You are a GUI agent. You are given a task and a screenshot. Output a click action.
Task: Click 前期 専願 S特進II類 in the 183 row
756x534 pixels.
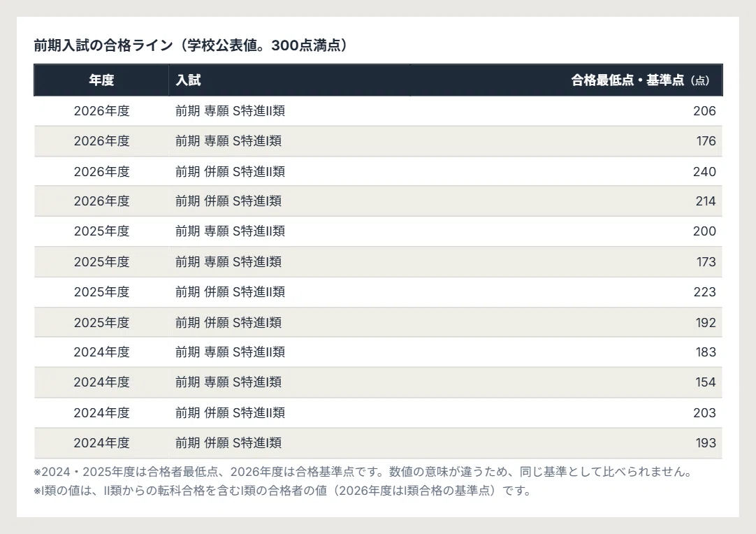click(x=230, y=352)
